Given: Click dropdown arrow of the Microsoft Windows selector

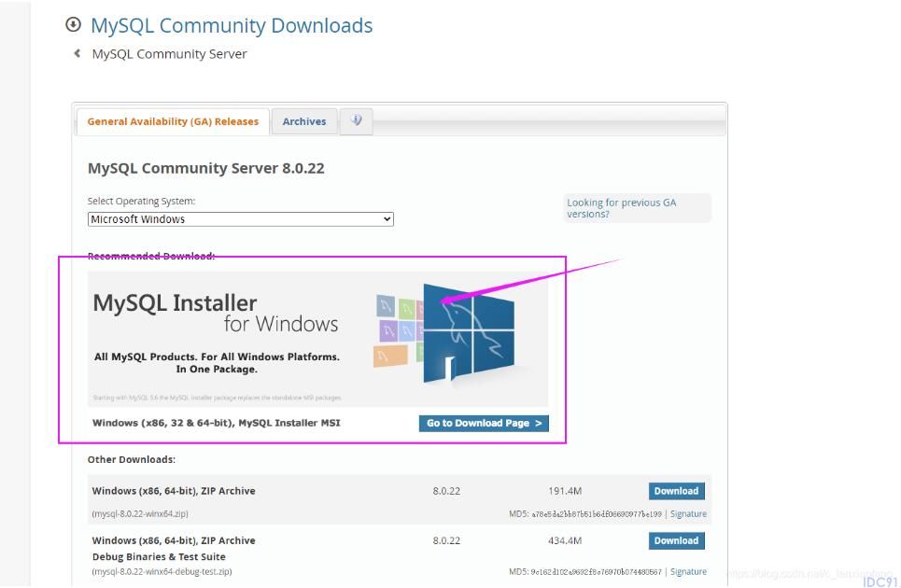Looking at the screenshot, I should click(x=387, y=219).
